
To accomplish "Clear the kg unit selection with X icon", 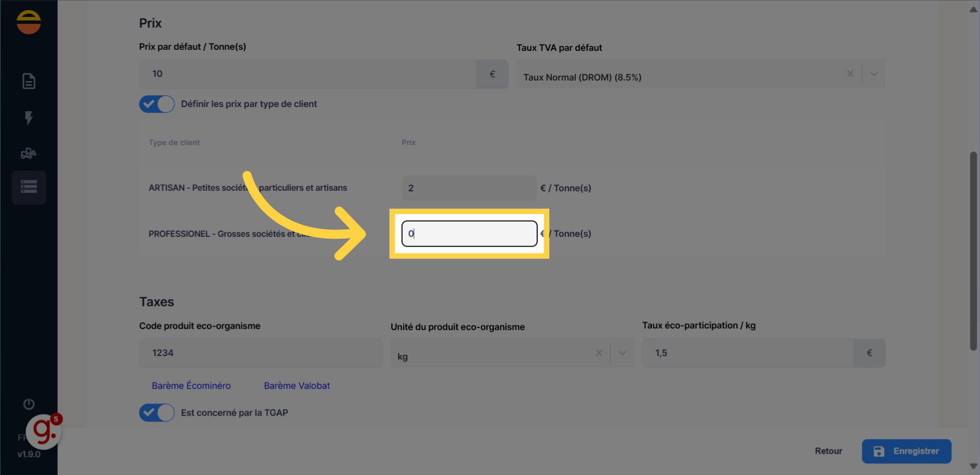I will (599, 353).
